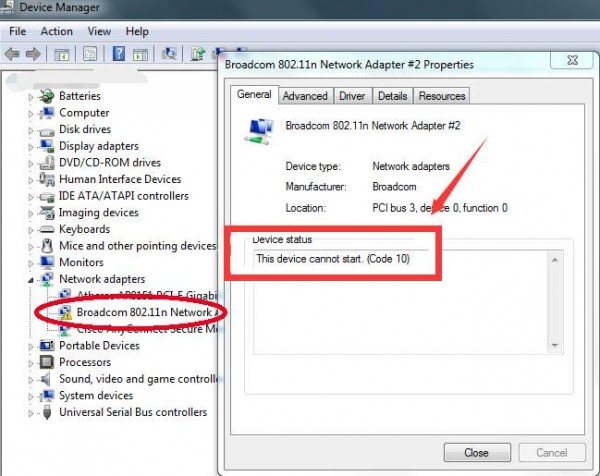Open the View menu
This screenshot has height=476, width=600.
click(x=99, y=31)
